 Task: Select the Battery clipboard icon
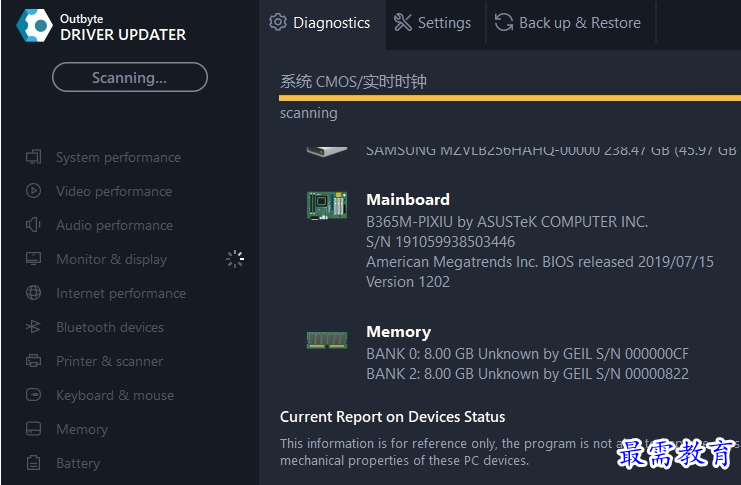34,463
